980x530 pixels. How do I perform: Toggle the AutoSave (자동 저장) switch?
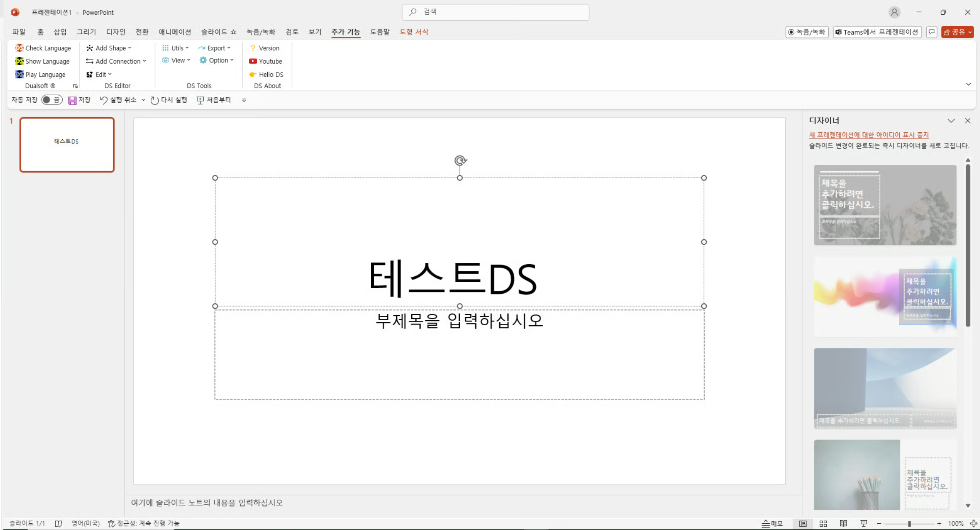pos(52,100)
